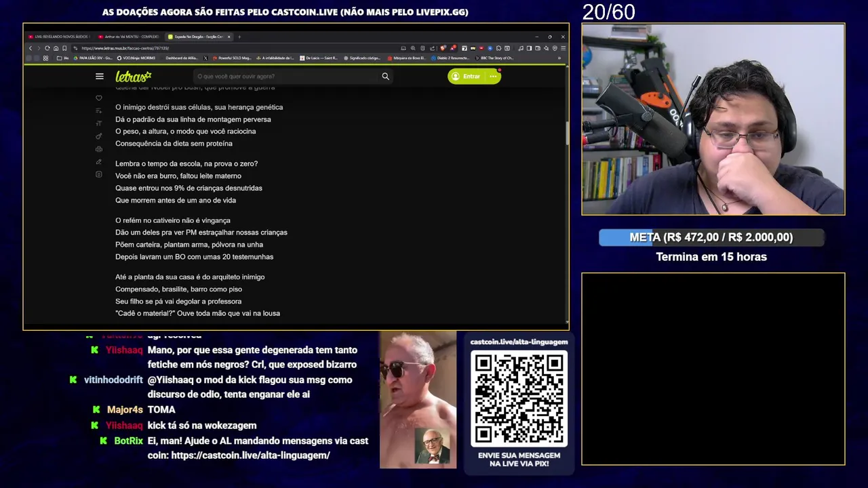Open the Brave Shields lion icon

click(x=443, y=48)
